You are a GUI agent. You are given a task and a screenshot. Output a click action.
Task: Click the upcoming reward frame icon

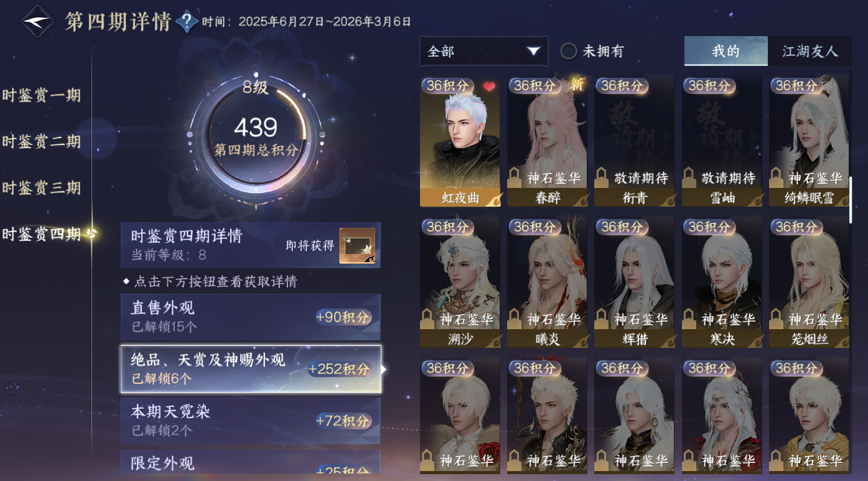tap(357, 245)
